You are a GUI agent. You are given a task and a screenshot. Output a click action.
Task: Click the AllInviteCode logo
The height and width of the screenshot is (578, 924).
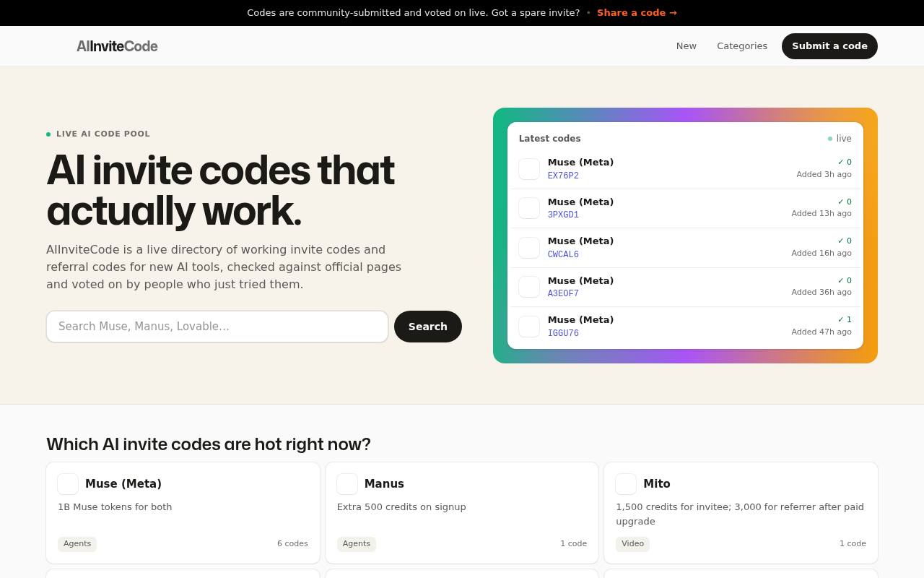[117, 46]
